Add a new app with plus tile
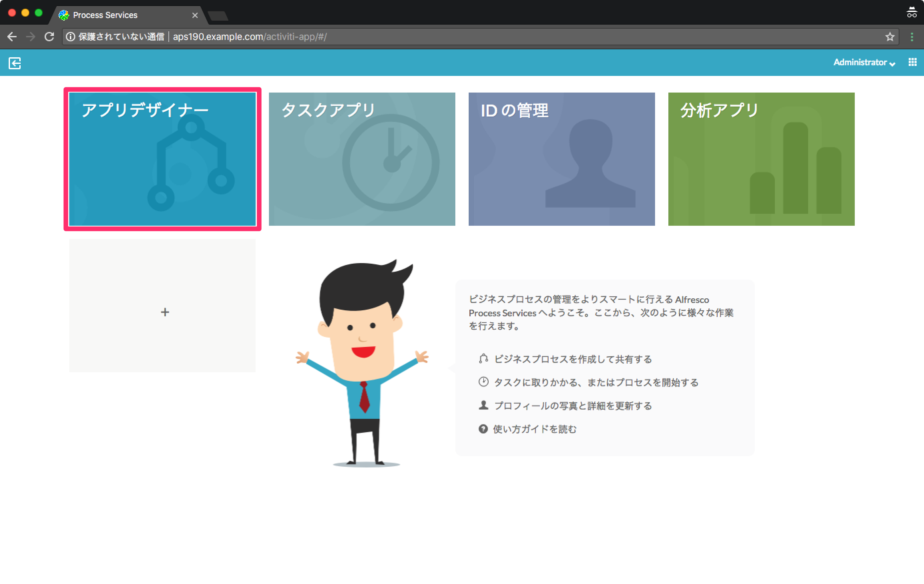 tap(162, 306)
